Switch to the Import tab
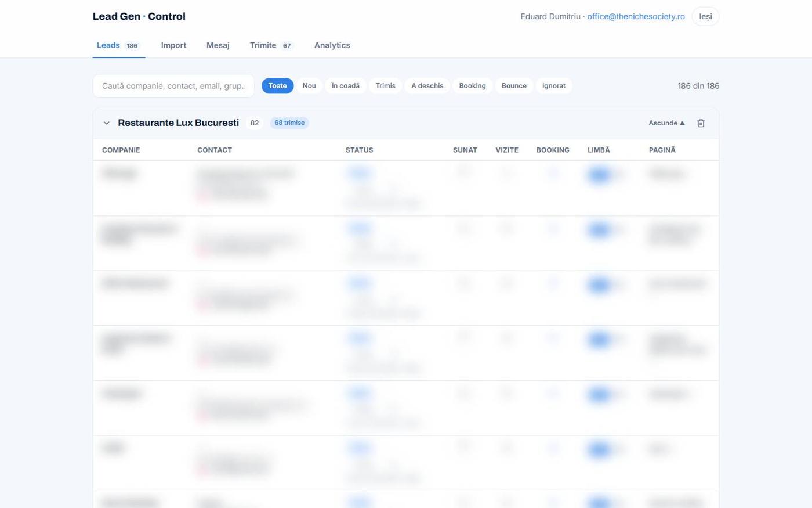Image resolution: width=812 pixels, height=508 pixels. tap(173, 45)
